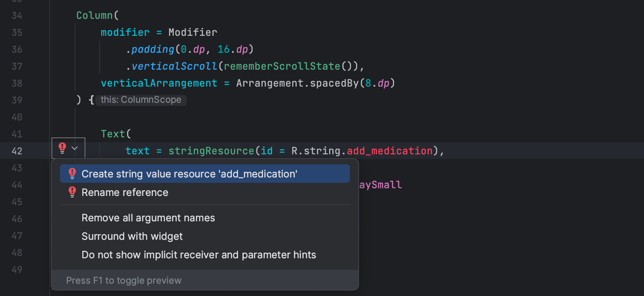Click line number 39 in gutter
The image size is (644, 296).
[17, 100]
